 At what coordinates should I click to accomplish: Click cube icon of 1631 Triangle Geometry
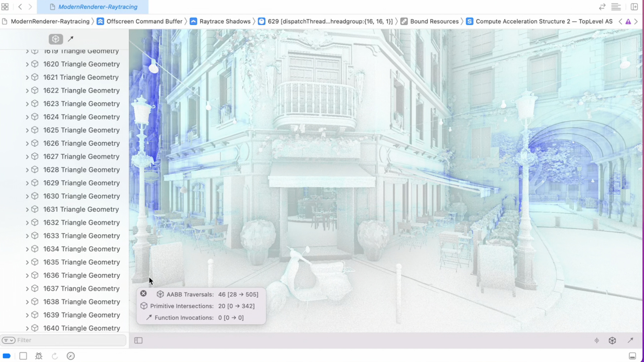[x=35, y=209]
